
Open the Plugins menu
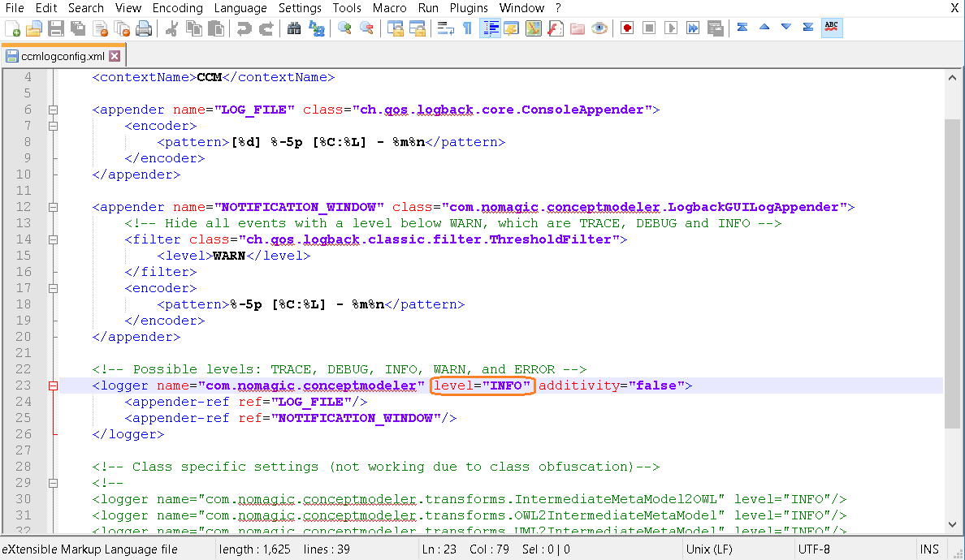tap(469, 8)
